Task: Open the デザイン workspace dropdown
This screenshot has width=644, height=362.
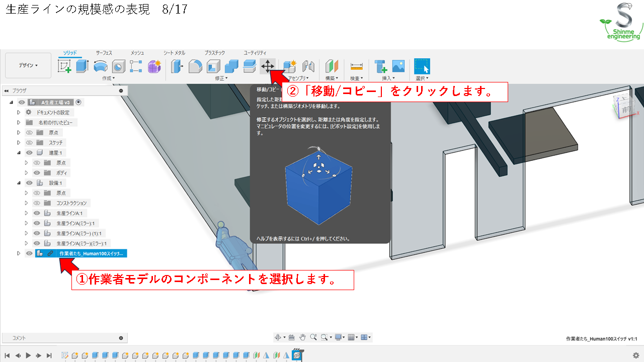Action: click(28, 65)
